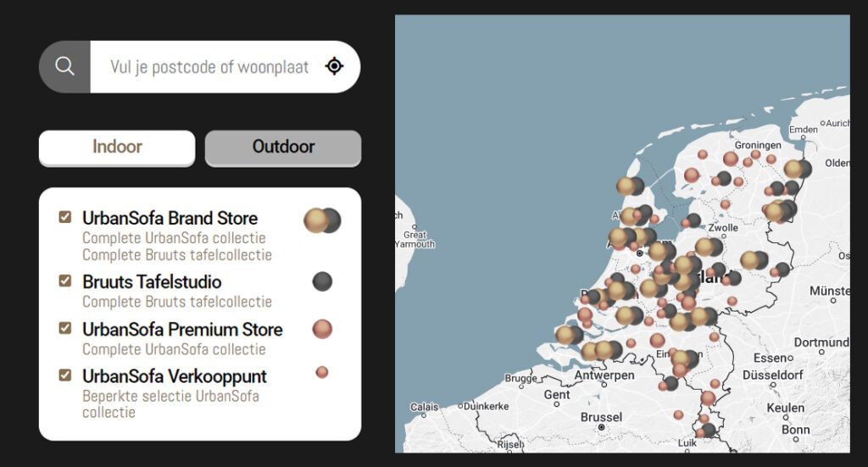Viewport: 868px width, 467px height.
Task: Click the UrbanSofa Brand Store label
Action: click(x=170, y=218)
